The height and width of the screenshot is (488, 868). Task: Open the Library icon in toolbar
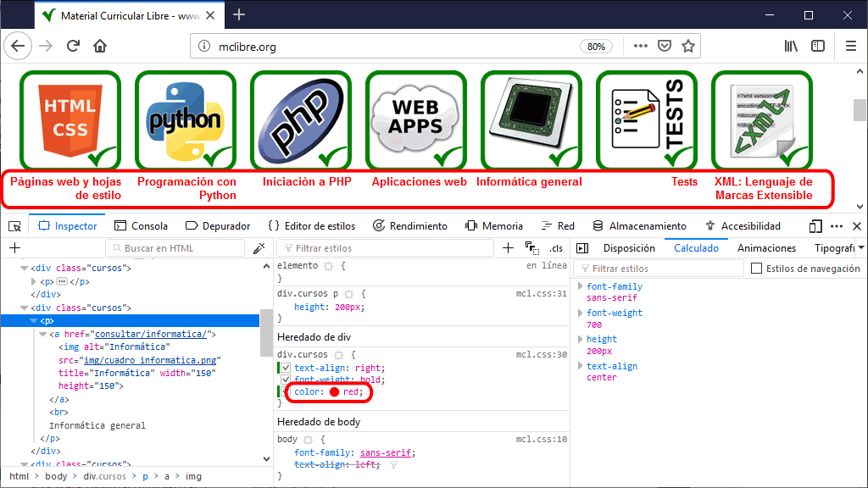[x=791, y=46]
